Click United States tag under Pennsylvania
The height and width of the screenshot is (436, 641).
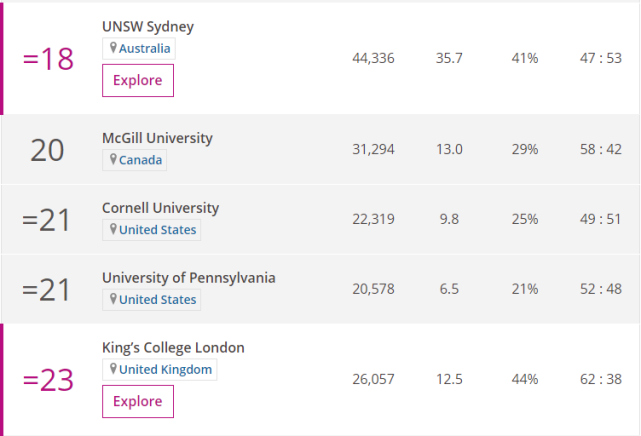[x=157, y=300]
